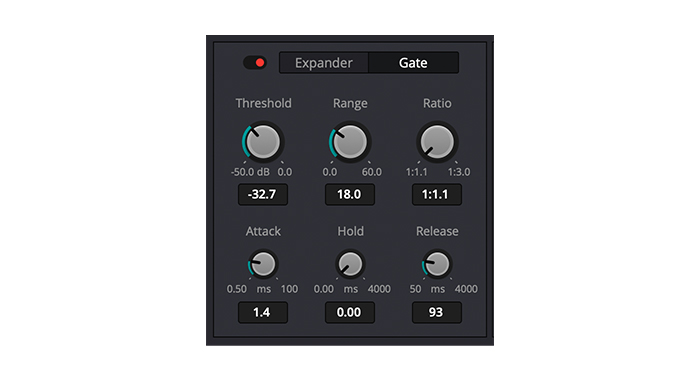This screenshot has height=380, width=700.
Task: Click the Threshold knob
Action: coord(263,142)
